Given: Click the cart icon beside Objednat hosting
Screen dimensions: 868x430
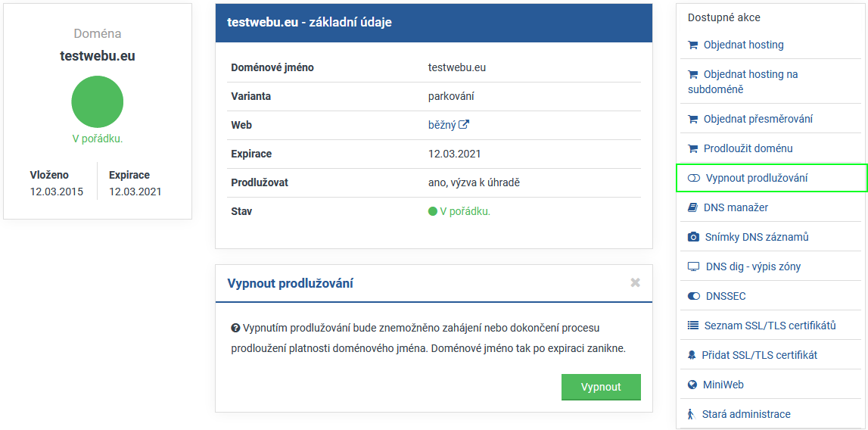Looking at the screenshot, I should point(692,45).
